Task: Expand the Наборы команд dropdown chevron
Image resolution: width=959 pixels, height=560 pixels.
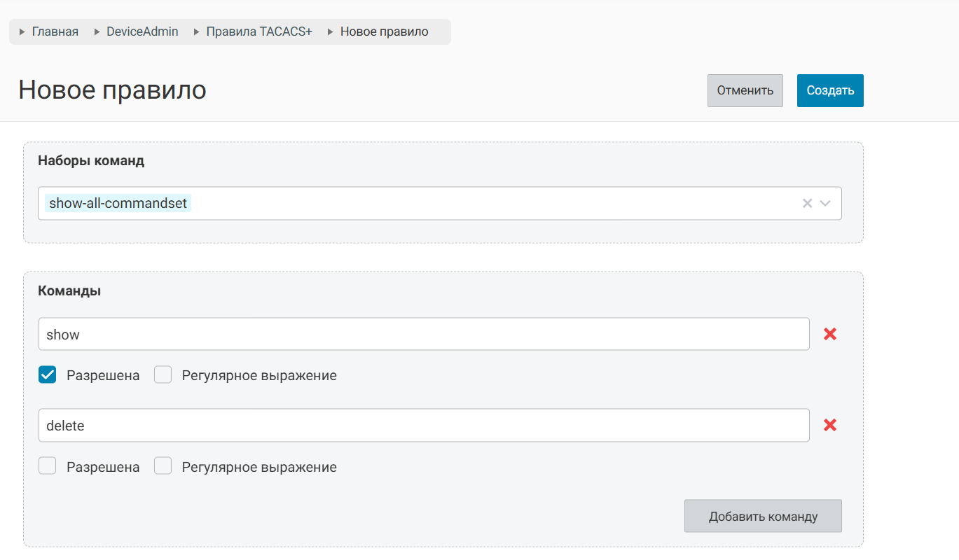Action: [825, 204]
